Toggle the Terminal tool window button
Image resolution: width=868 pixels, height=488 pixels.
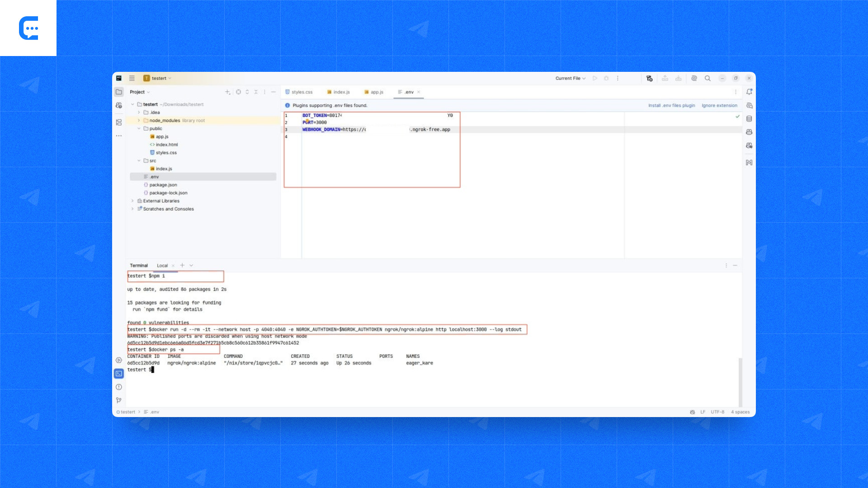click(119, 374)
